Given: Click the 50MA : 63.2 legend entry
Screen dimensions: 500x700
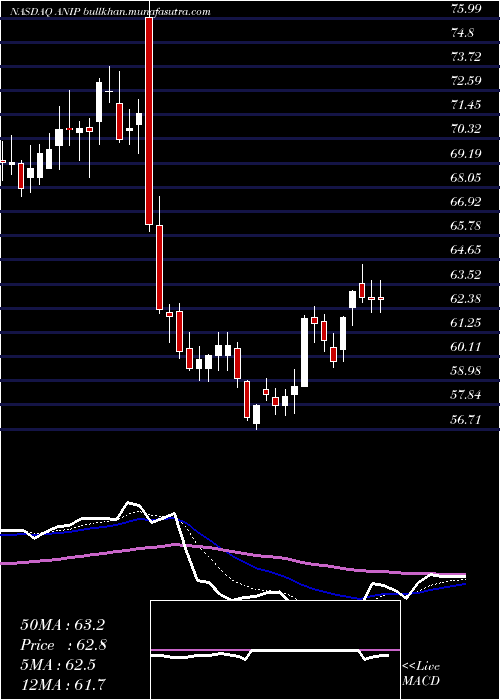Looking at the screenshot, I should point(62,625).
